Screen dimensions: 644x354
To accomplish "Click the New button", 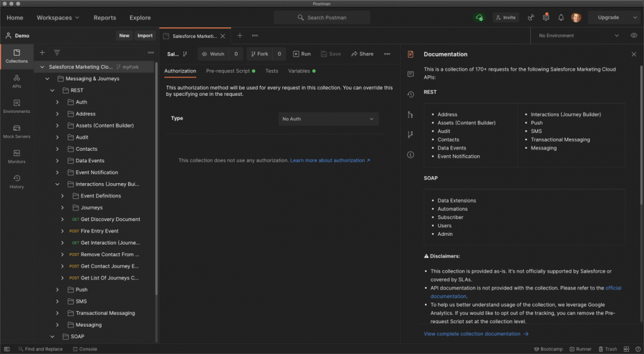I will [124, 36].
